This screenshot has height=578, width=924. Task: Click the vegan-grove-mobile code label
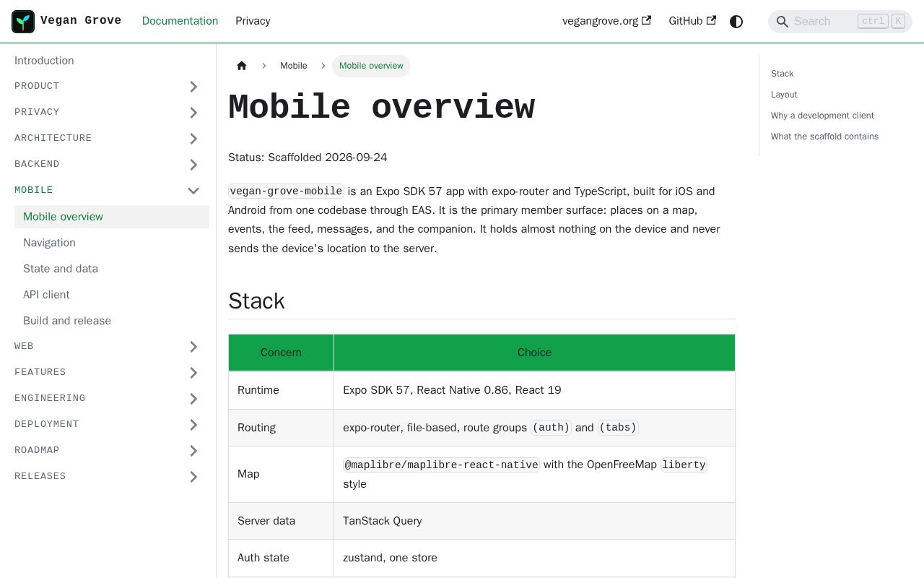[286, 191]
